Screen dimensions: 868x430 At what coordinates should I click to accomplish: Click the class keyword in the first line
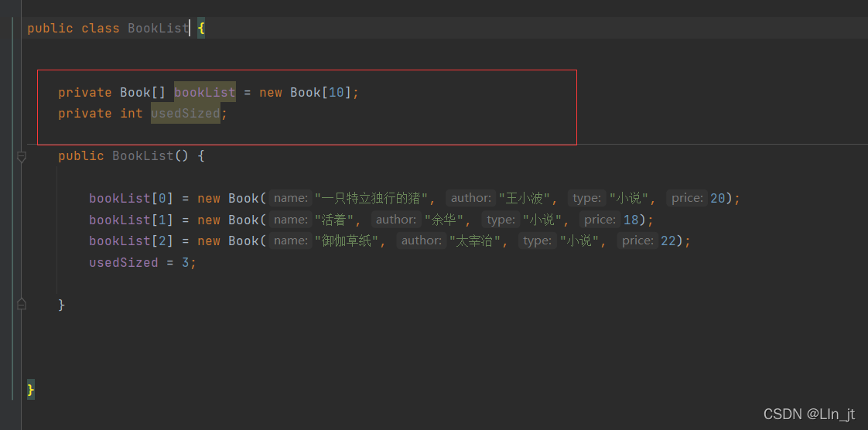tap(101, 28)
